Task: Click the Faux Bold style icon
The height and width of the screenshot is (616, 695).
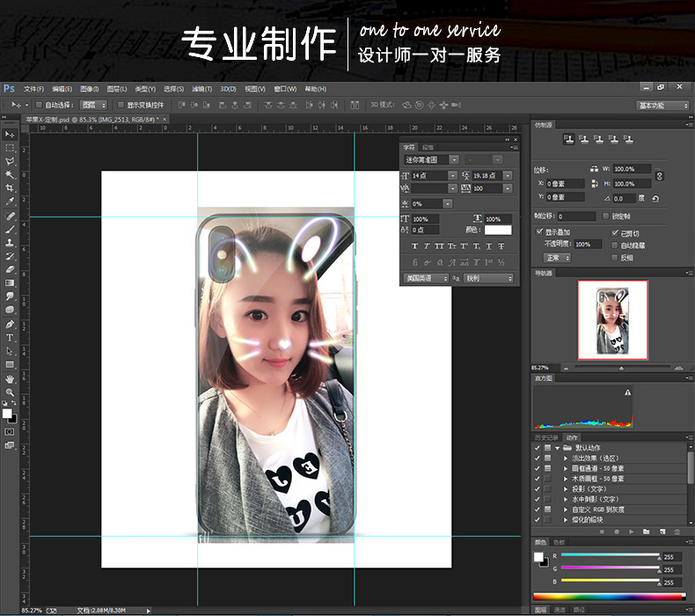Action: (x=415, y=246)
